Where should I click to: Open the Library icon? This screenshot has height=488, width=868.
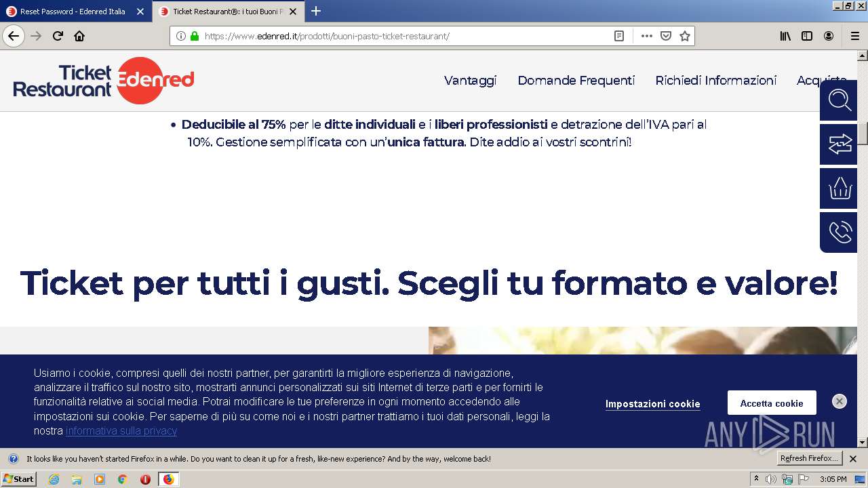click(x=785, y=36)
